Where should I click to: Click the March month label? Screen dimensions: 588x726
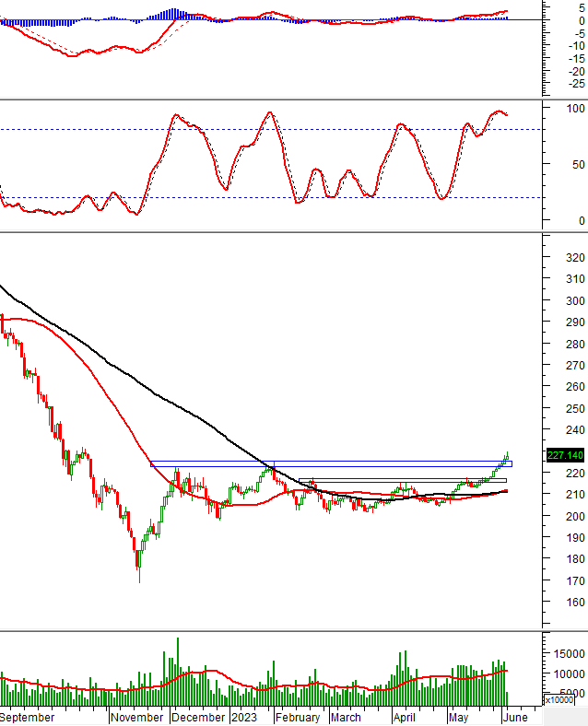point(346,717)
